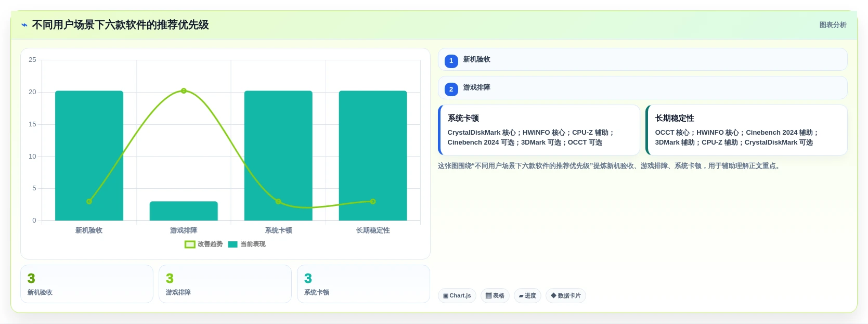Click the 长期稳定性 axis label
This screenshot has width=868, height=324.
[373, 230]
